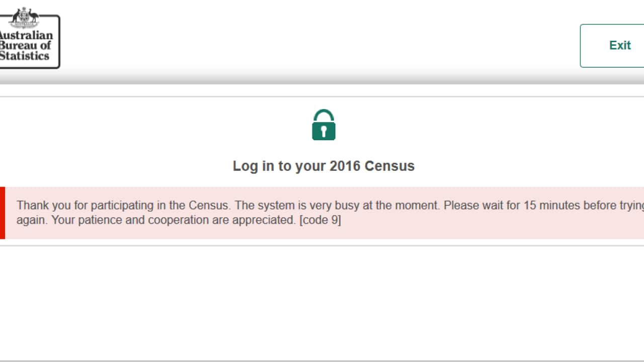Click the keyhole in the padlock
This screenshot has width=644, height=362.
(324, 132)
